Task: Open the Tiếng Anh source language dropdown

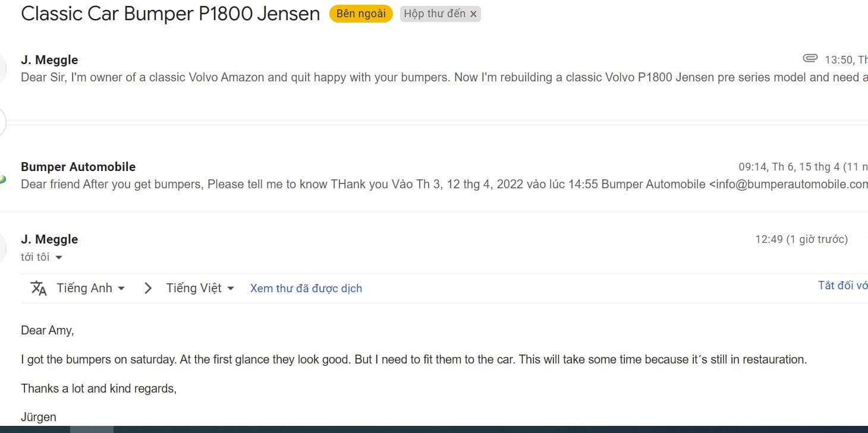Action: [90, 288]
